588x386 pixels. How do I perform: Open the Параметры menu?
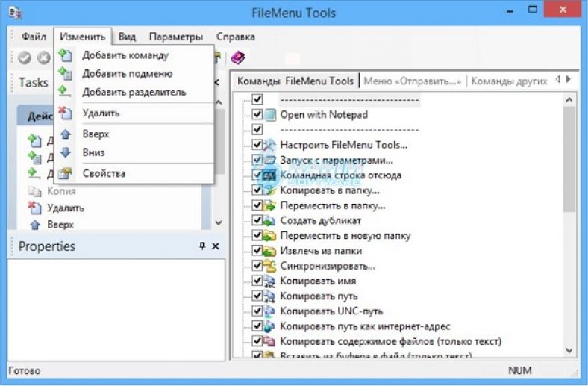tap(176, 37)
